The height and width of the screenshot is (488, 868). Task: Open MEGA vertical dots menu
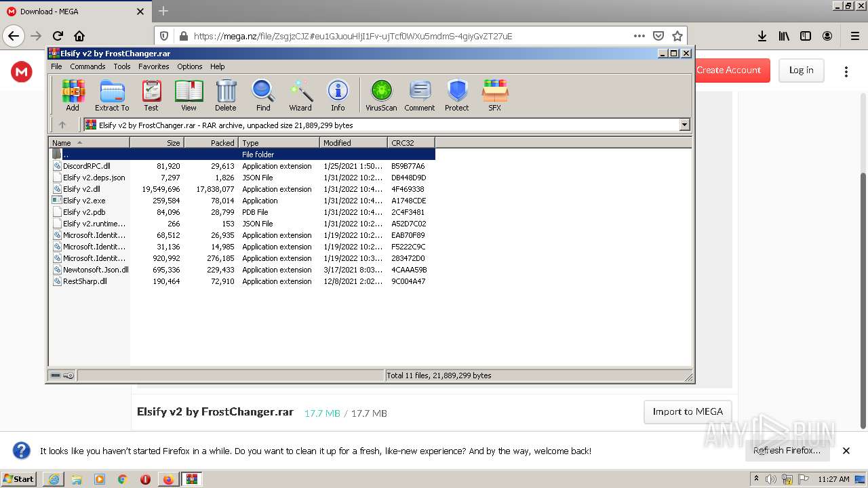846,71
